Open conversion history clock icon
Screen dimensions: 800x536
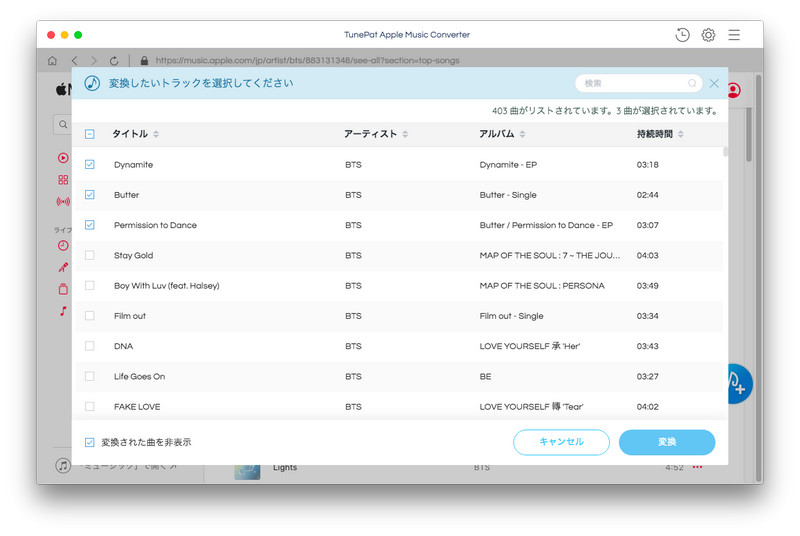(682, 35)
